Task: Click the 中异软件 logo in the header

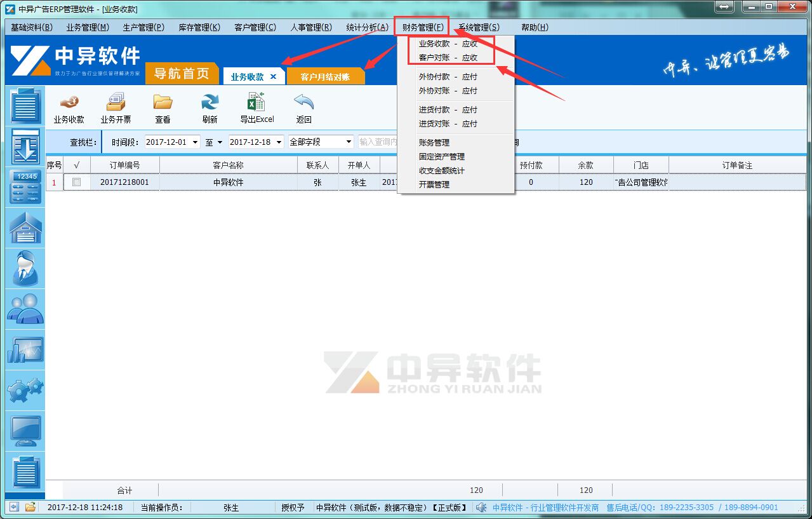Action: (x=75, y=62)
